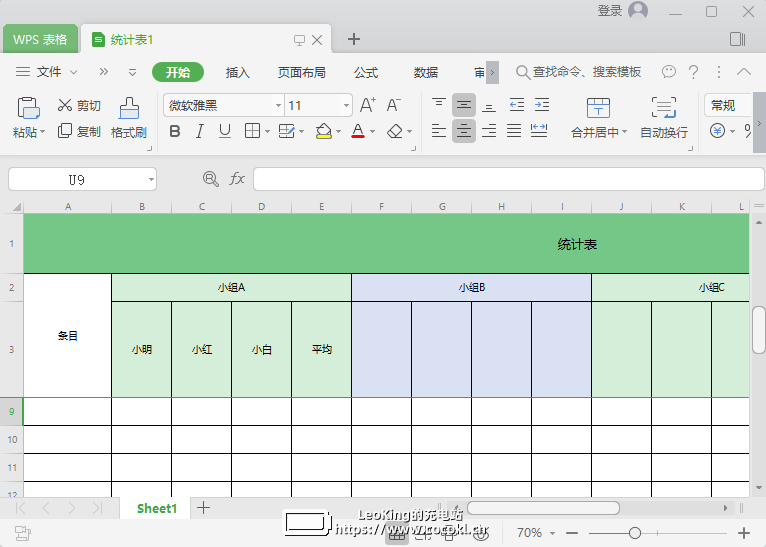The image size is (766, 547).
Task: Expand 合并居中 dropdown arrow
Action: [624, 132]
